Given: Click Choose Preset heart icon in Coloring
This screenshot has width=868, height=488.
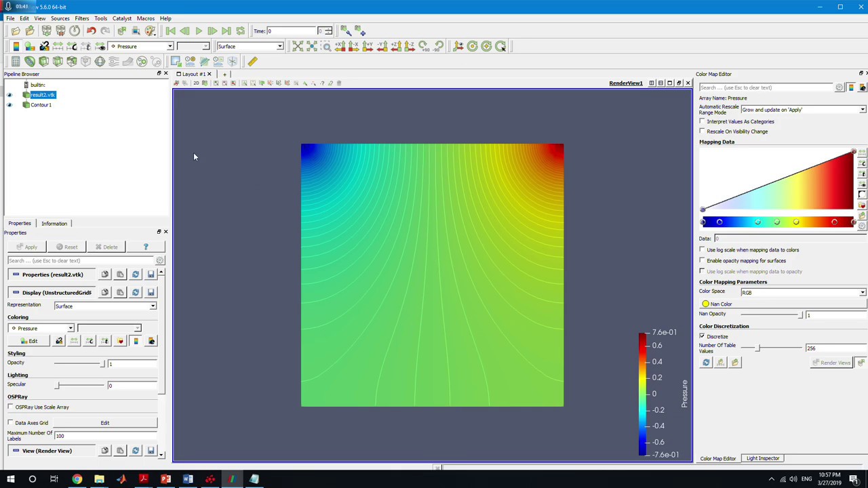Looking at the screenshot, I should (x=121, y=341).
